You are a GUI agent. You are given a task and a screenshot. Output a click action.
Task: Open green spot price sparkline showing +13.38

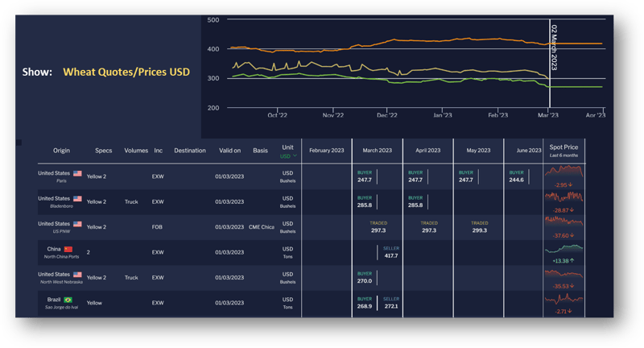(x=564, y=249)
